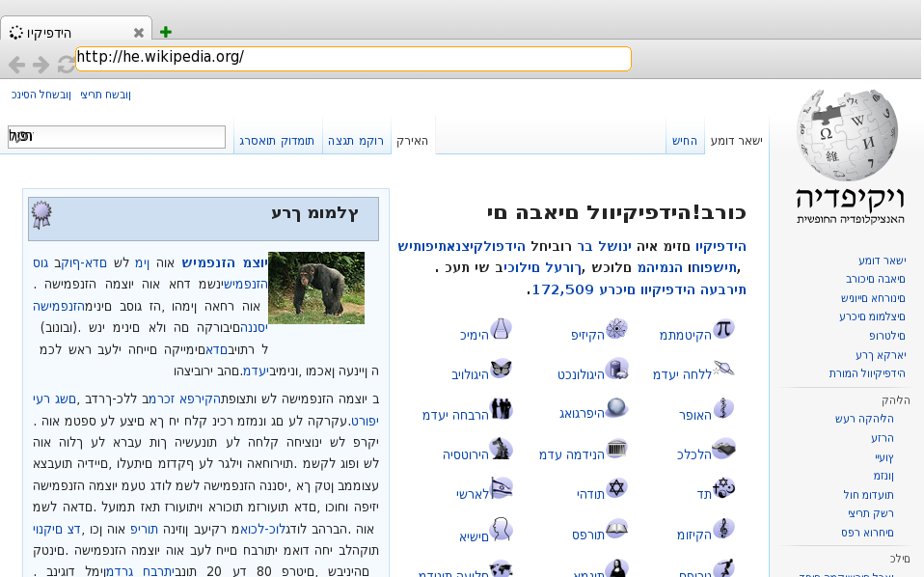
Task: Open the horse statue history portal icon
Action: [501, 449]
